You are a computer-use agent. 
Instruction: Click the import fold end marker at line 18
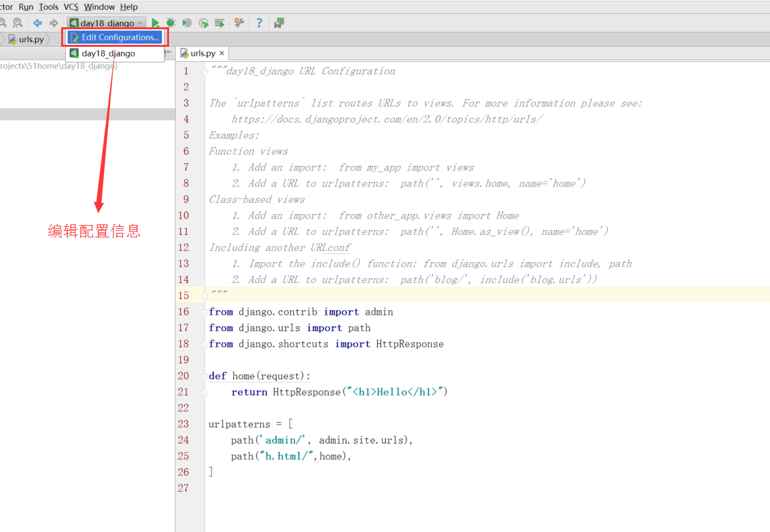pos(205,344)
